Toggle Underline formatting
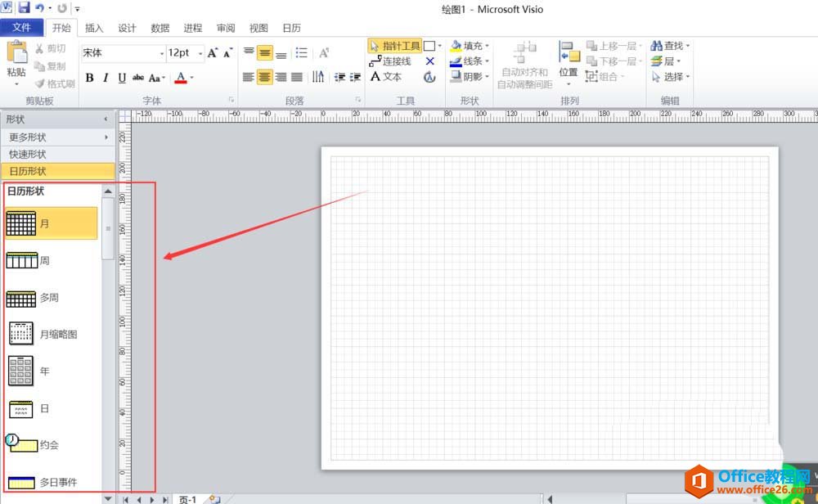This screenshot has width=818, height=504. pyautogui.click(x=122, y=78)
